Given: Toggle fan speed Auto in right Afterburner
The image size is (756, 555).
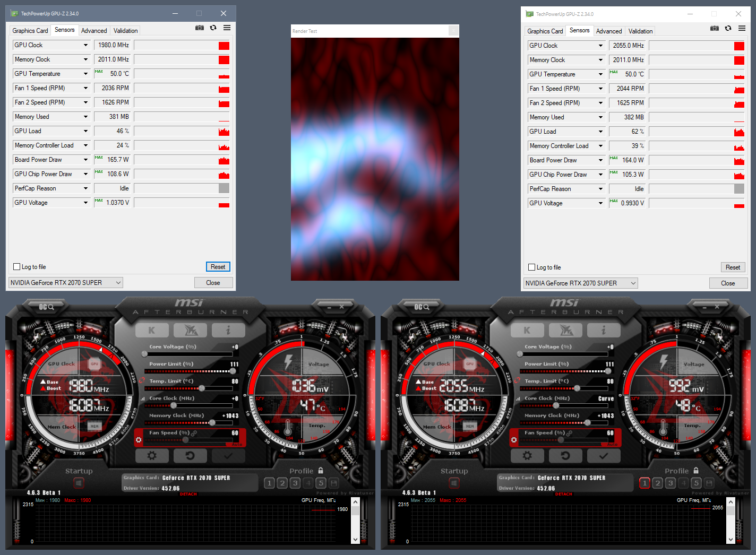Looking at the screenshot, I should pyautogui.click(x=613, y=444).
